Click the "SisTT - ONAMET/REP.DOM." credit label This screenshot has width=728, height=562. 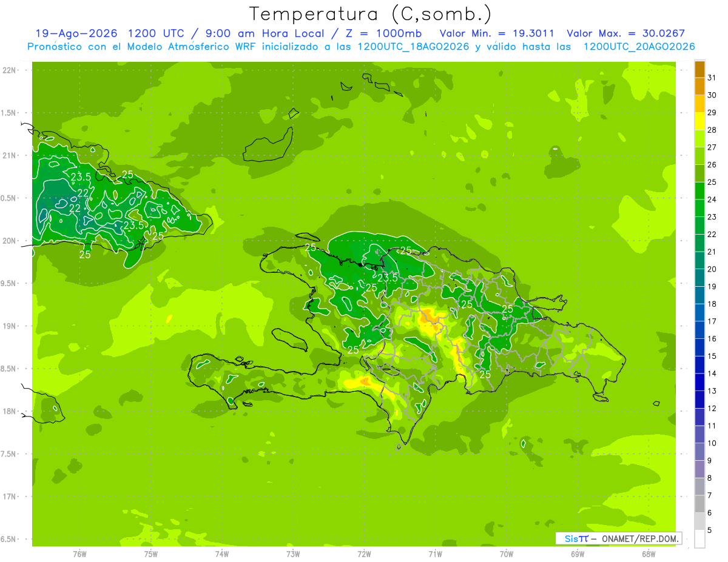[x=619, y=538]
